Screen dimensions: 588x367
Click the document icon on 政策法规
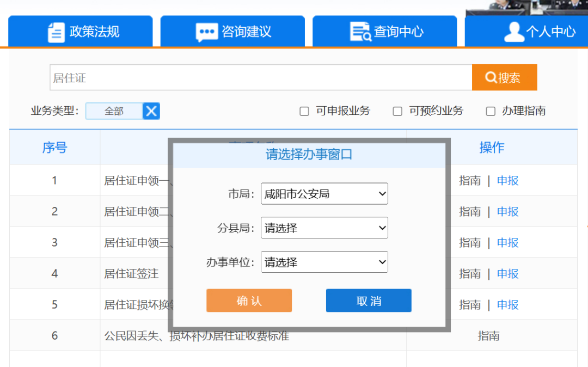pyautogui.click(x=56, y=32)
